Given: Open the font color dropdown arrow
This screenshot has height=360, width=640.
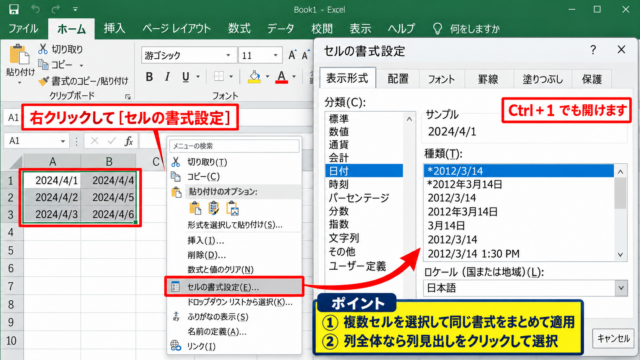Looking at the screenshot, I should tap(294, 77).
